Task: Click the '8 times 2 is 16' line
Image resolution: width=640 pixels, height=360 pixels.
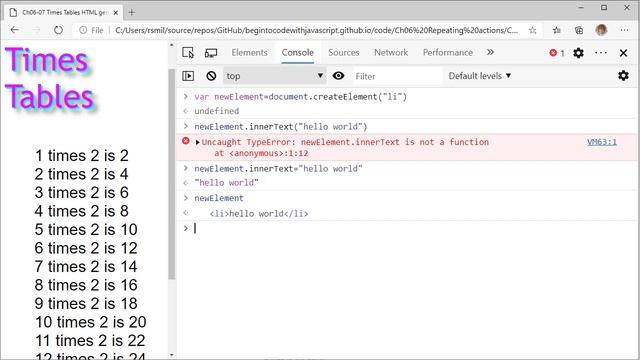Action: coord(86,285)
